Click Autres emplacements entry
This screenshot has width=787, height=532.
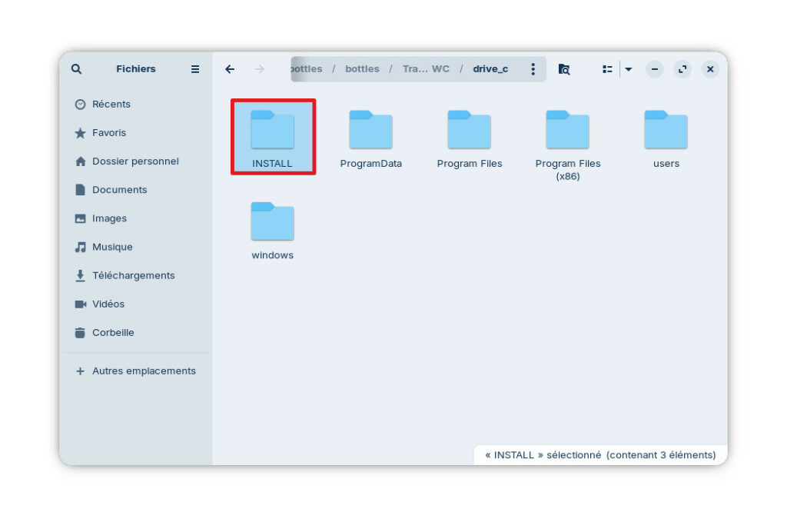pos(143,371)
